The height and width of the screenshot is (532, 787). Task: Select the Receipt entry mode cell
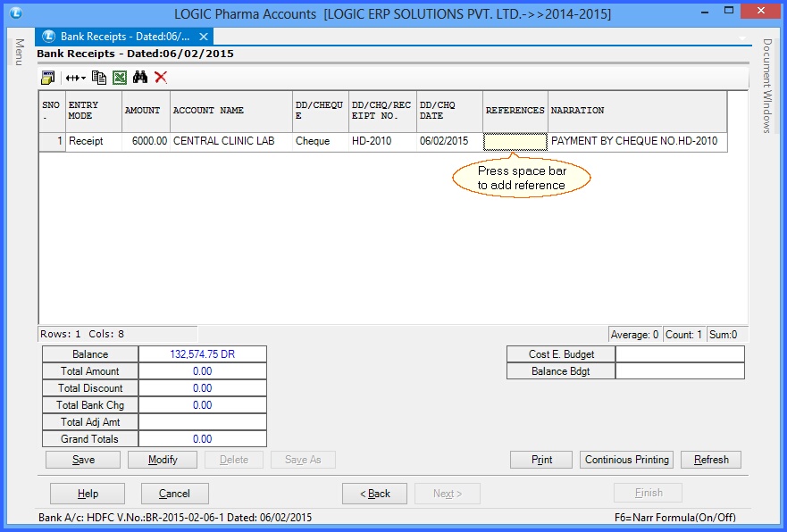click(94, 141)
